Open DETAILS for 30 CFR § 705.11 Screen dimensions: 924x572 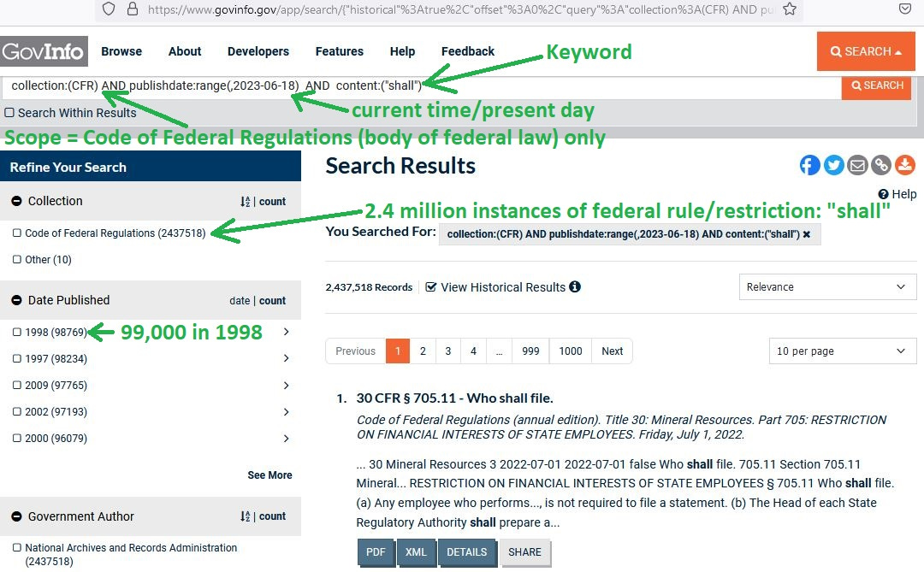467,552
